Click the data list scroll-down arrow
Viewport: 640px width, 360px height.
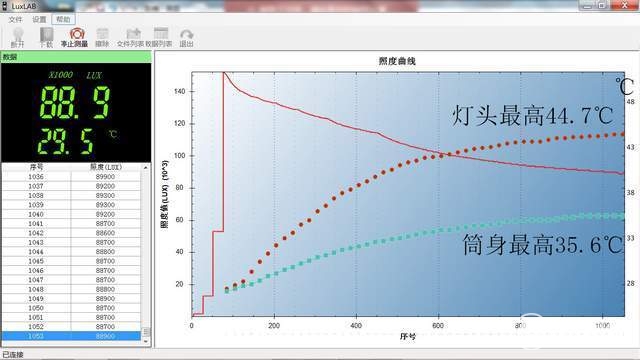(146, 341)
